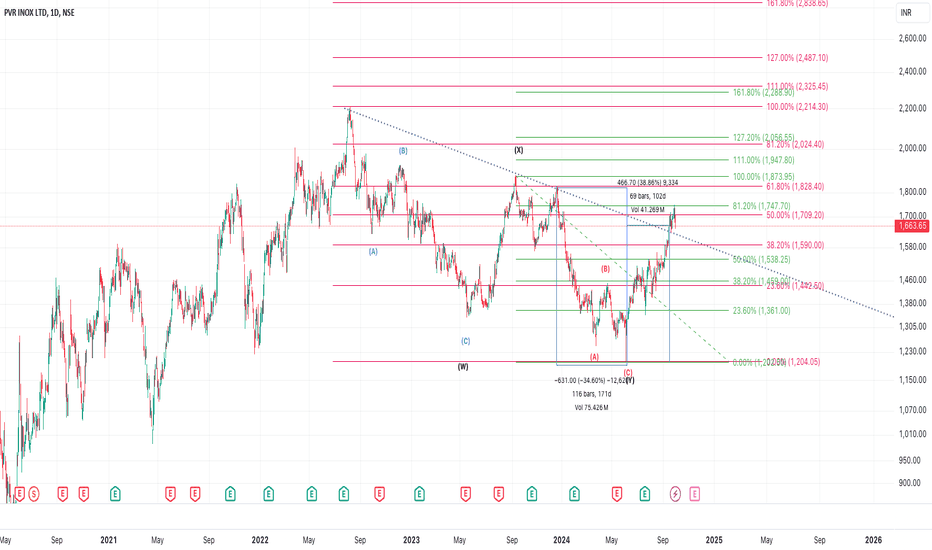Image resolution: width=932 pixels, height=550 pixels.
Task: Click the blue (A) wave label
Action: [x=373, y=252]
